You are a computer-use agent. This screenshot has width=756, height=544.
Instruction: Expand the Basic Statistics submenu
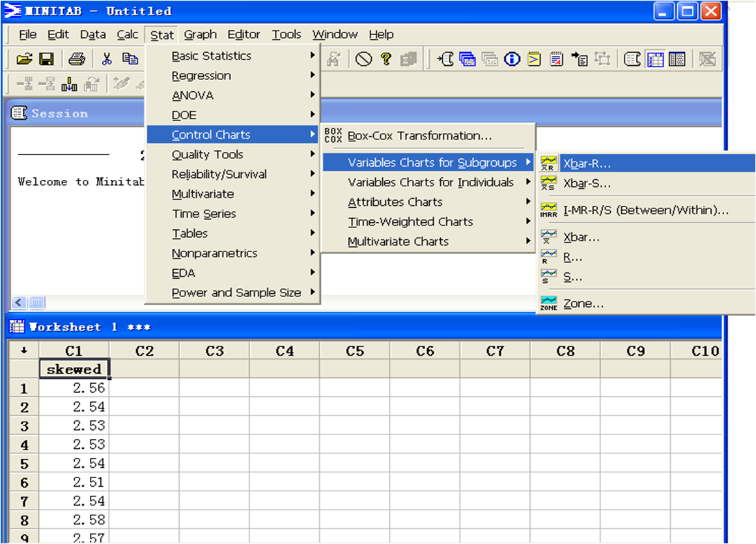(x=211, y=56)
